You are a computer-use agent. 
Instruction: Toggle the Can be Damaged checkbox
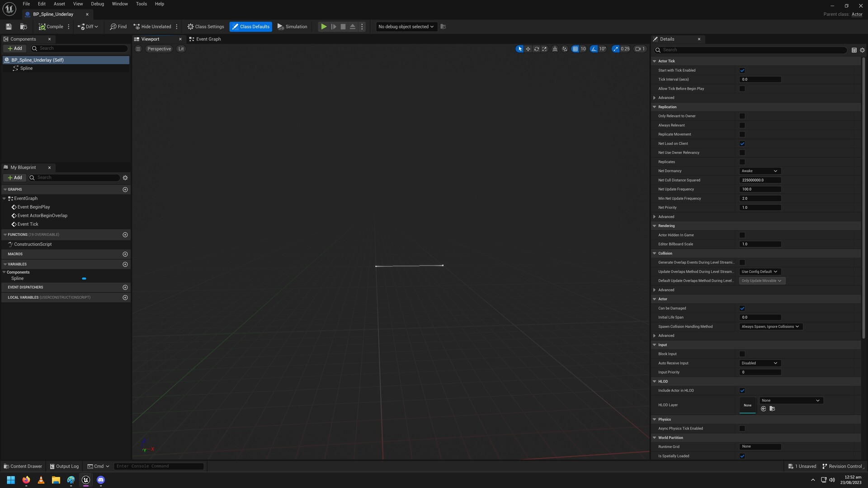tap(742, 308)
